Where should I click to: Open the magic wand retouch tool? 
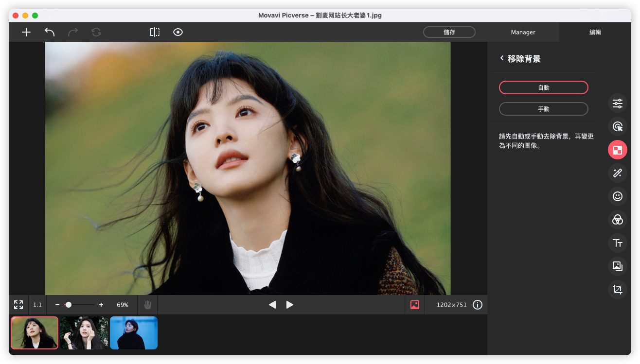(x=617, y=173)
